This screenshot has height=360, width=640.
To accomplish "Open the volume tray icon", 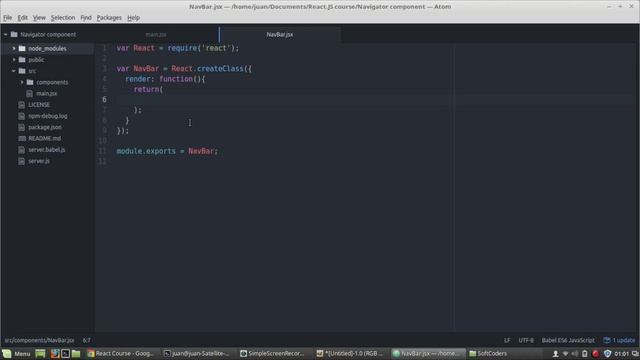I will (x=575, y=353).
